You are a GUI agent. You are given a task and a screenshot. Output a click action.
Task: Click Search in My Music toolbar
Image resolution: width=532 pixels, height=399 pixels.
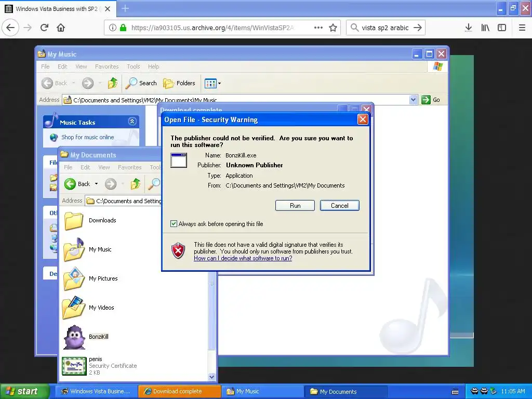tap(141, 83)
